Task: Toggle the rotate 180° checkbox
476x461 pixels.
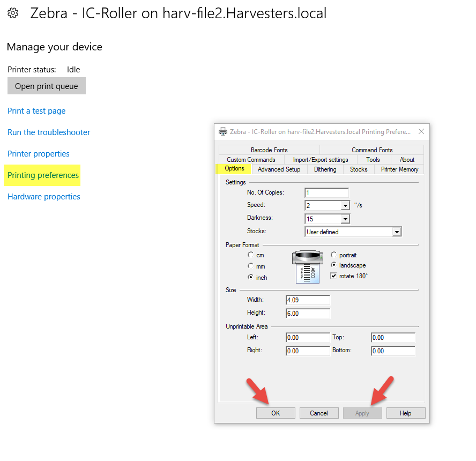Action: (x=334, y=276)
